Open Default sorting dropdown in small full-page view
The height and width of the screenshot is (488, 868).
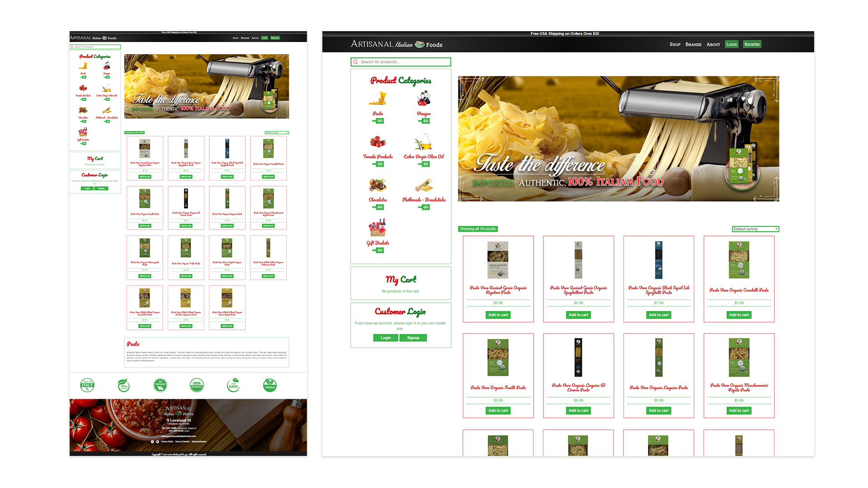click(277, 132)
